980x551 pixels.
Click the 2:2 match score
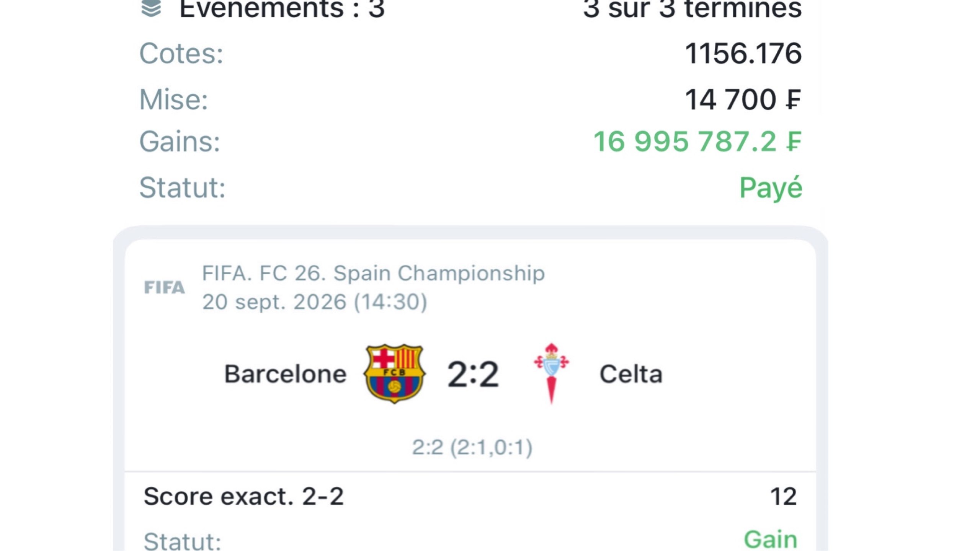[x=473, y=374]
